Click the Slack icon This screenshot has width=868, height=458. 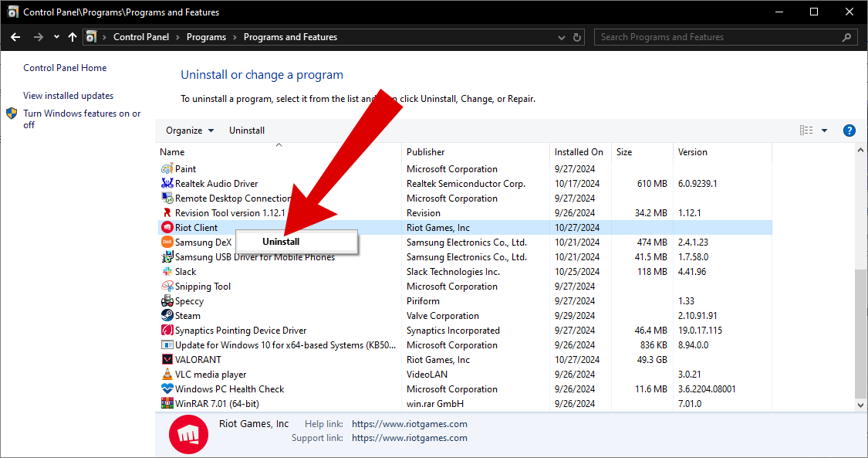(x=167, y=271)
